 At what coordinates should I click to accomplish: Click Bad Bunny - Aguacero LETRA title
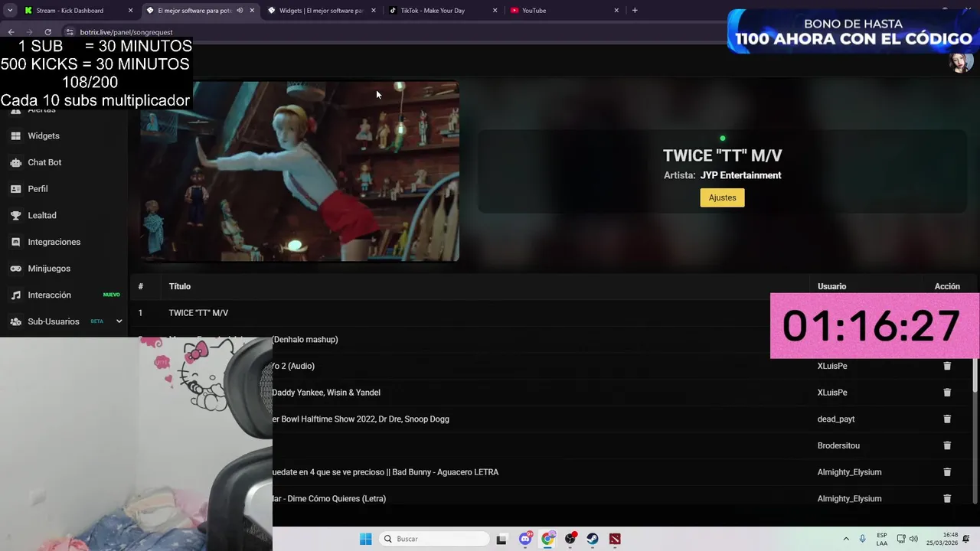coord(386,472)
